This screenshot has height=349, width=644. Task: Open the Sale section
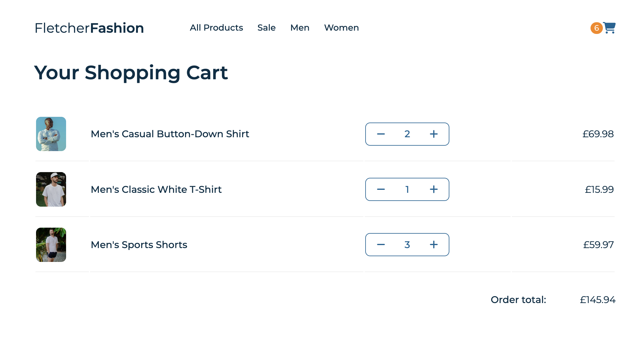(266, 28)
